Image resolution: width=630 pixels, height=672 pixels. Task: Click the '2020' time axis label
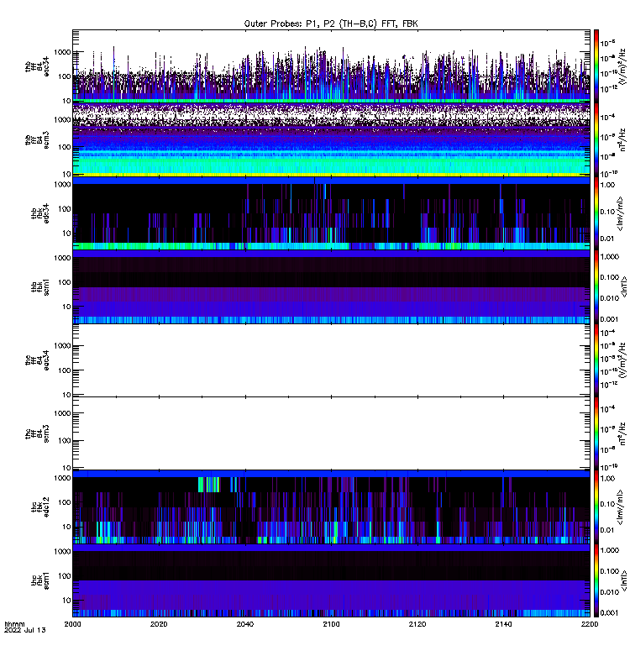159,624
